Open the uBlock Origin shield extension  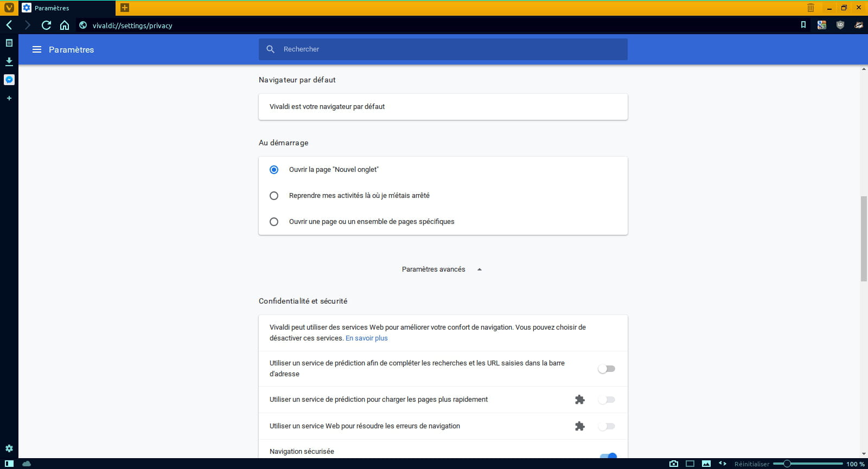coord(840,25)
